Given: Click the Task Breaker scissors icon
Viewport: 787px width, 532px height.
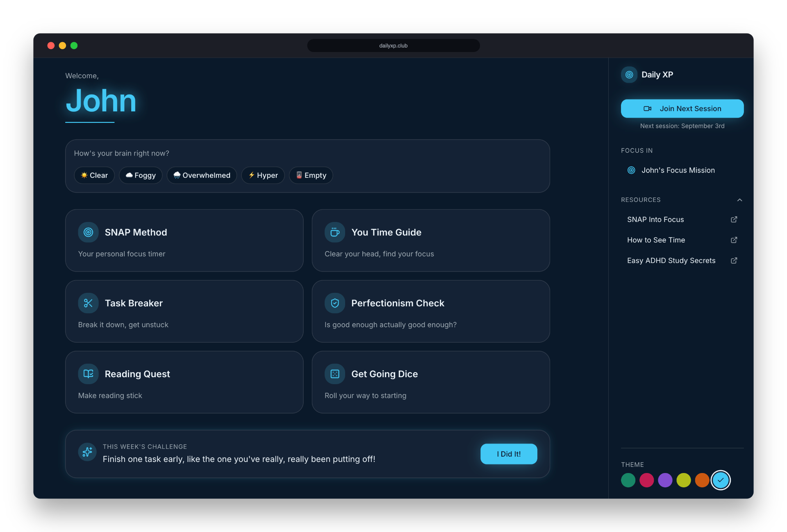Looking at the screenshot, I should [88, 303].
